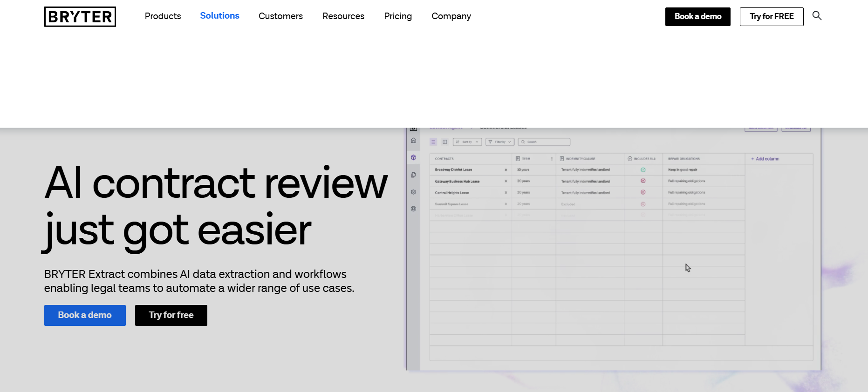Click header Book a demo button

698,17
